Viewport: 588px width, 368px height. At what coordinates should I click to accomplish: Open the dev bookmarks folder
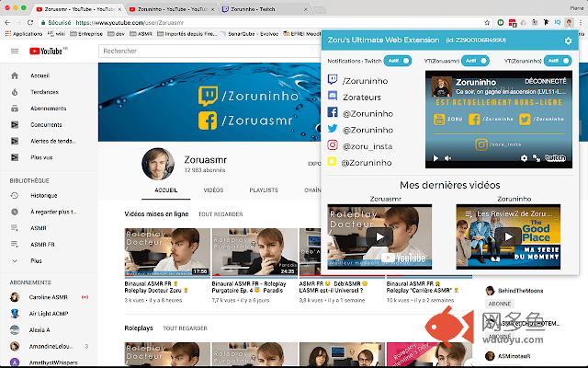[x=117, y=34]
